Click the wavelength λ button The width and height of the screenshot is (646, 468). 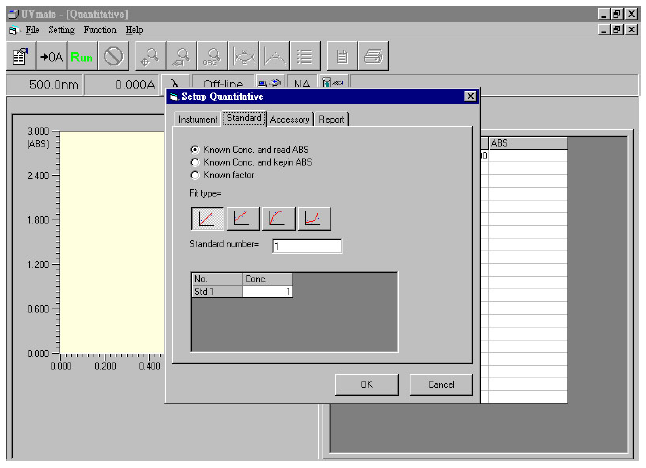[x=175, y=85]
